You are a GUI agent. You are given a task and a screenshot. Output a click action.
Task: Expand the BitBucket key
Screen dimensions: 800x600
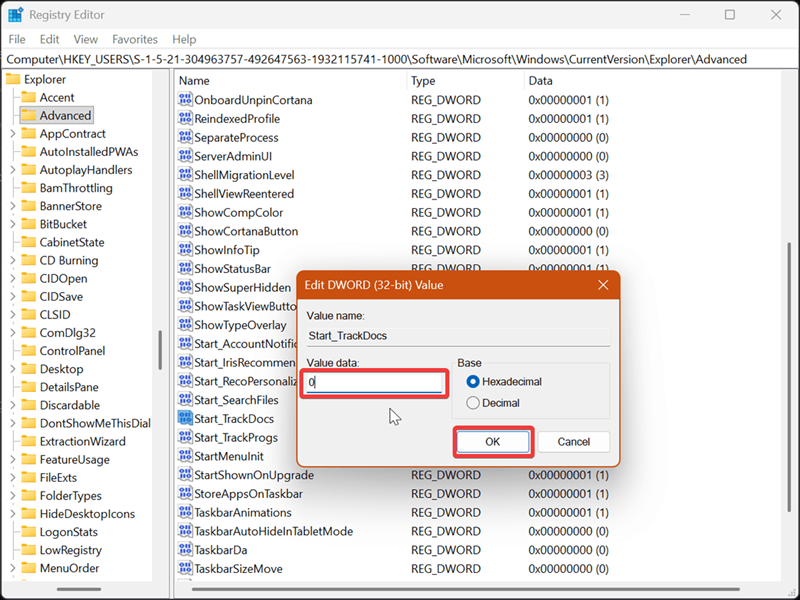[13, 224]
